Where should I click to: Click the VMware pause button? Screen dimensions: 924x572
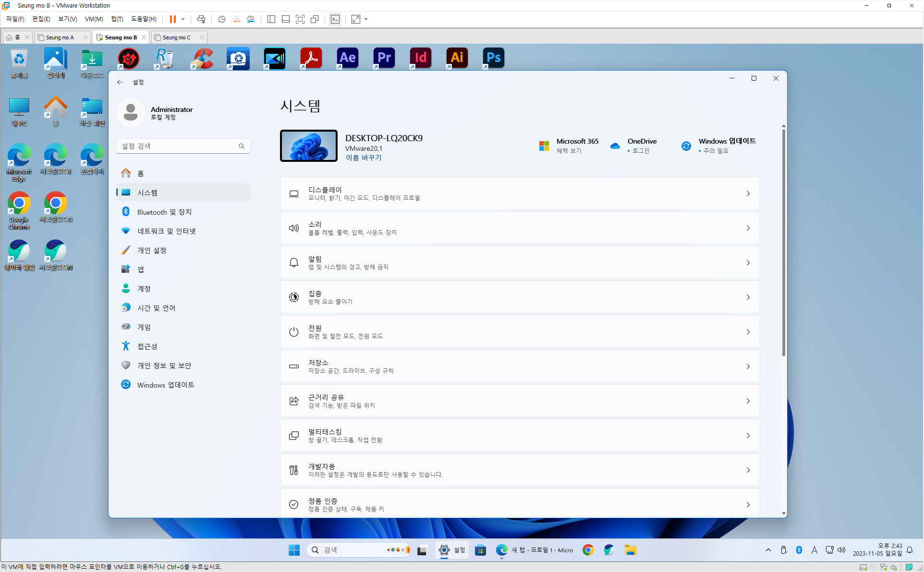point(172,19)
